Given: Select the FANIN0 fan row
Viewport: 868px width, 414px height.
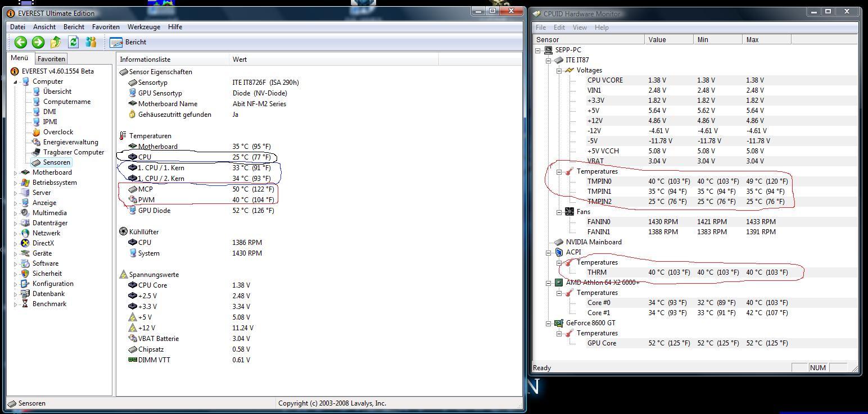Looking at the screenshot, I should point(721,222).
